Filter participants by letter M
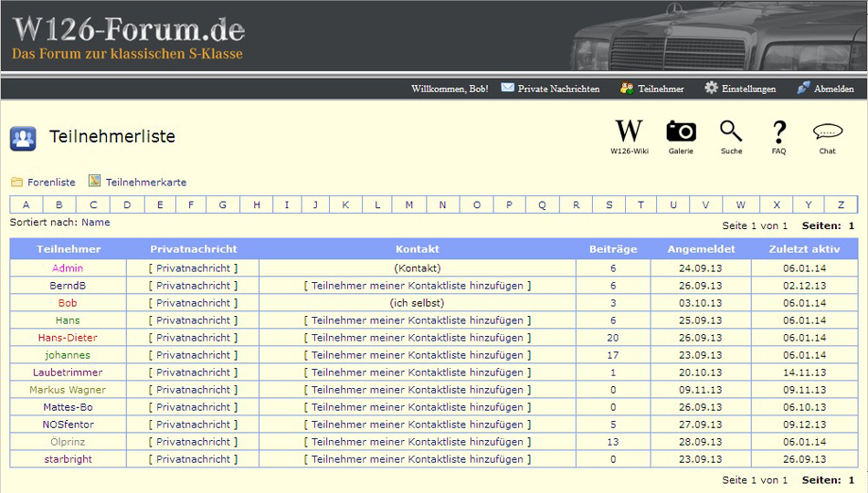 (409, 205)
